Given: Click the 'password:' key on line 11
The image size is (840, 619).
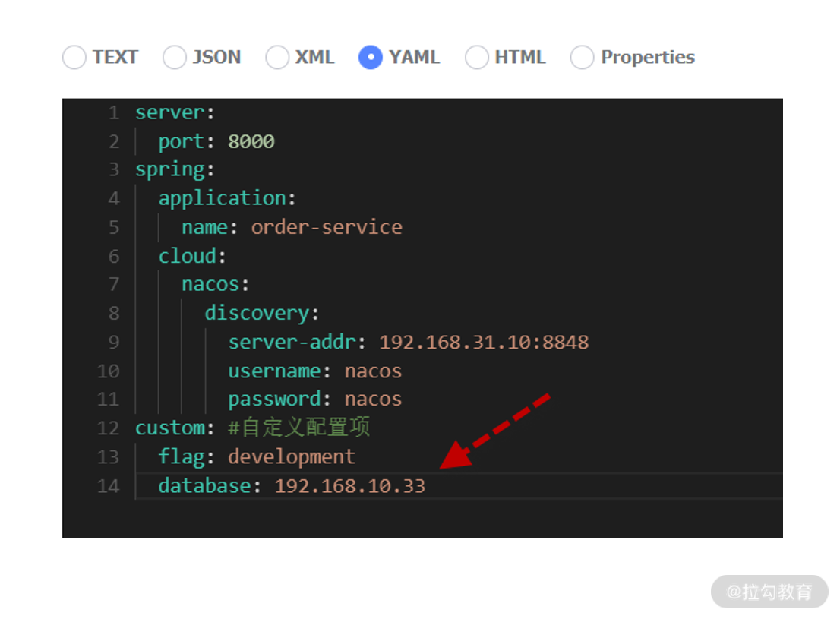Looking at the screenshot, I should pos(279,400).
